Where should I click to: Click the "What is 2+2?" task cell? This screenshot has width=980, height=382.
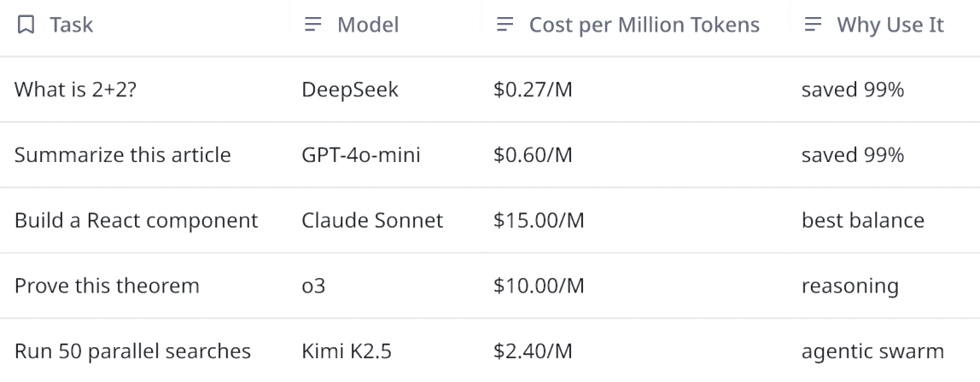pyautogui.click(x=75, y=90)
